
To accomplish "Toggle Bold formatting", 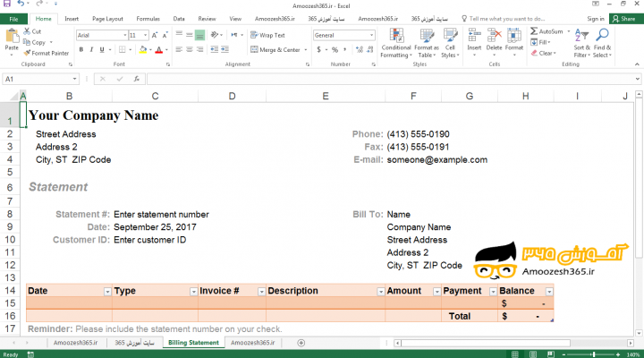I will 81,50.
